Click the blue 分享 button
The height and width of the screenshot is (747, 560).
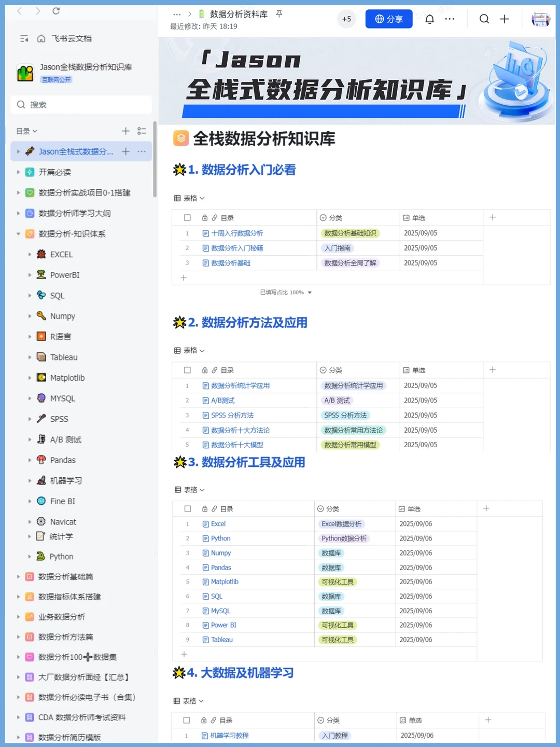click(389, 19)
